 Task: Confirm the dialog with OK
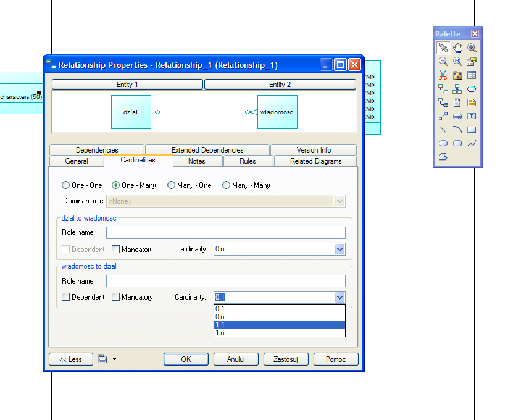click(x=186, y=359)
